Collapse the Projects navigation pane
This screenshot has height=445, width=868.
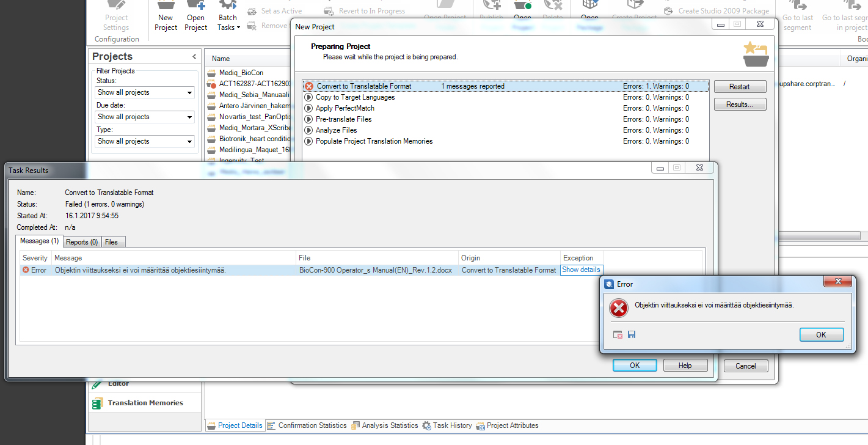(194, 56)
